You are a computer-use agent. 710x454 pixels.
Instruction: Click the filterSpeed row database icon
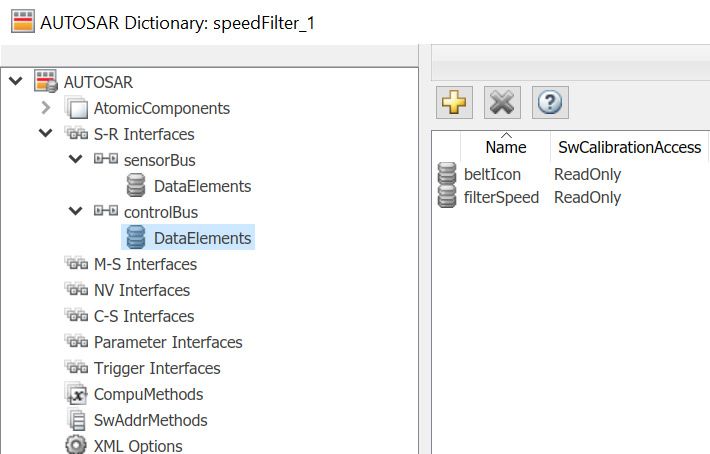click(447, 197)
